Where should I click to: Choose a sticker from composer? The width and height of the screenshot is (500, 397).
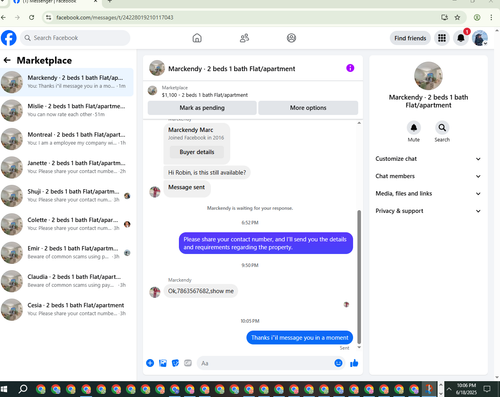coord(175,363)
